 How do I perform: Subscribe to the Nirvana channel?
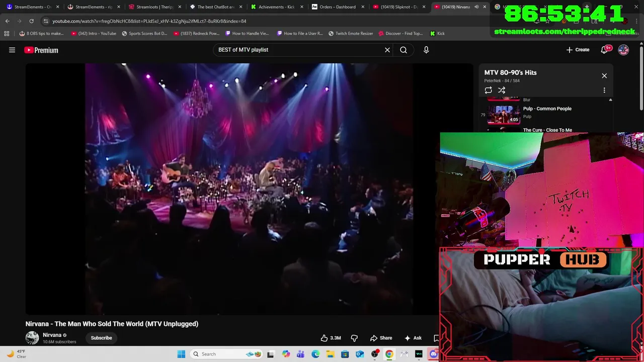101,338
